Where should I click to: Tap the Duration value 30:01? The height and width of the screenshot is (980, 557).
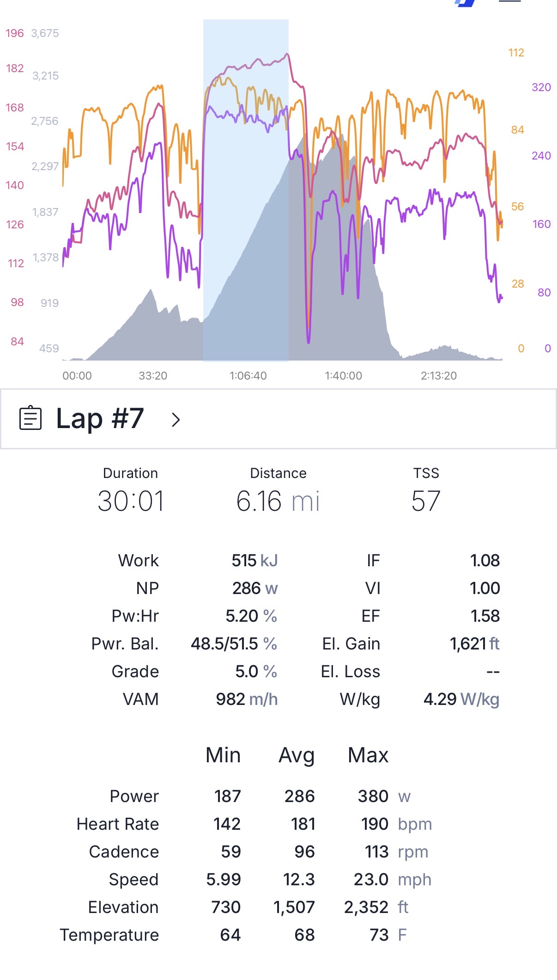[131, 501]
